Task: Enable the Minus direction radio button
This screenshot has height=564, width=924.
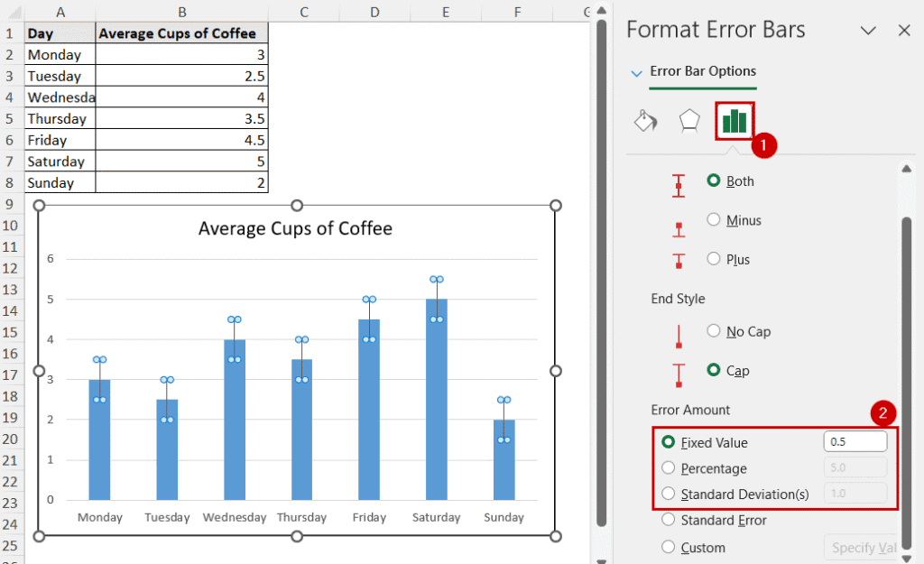Action: pos(713,219)
